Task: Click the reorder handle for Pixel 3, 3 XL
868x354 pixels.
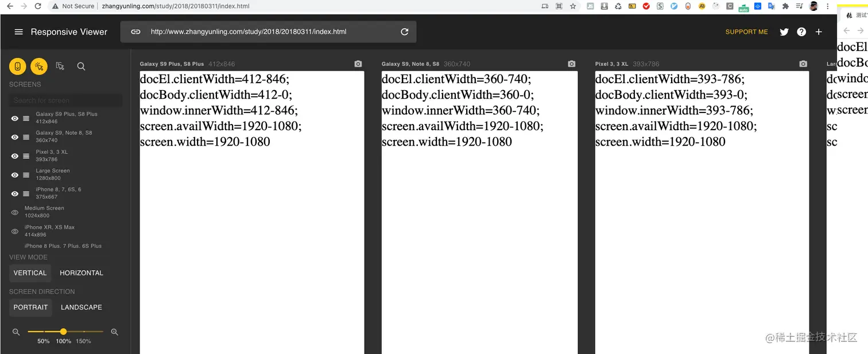Action: tap(26, 156)
